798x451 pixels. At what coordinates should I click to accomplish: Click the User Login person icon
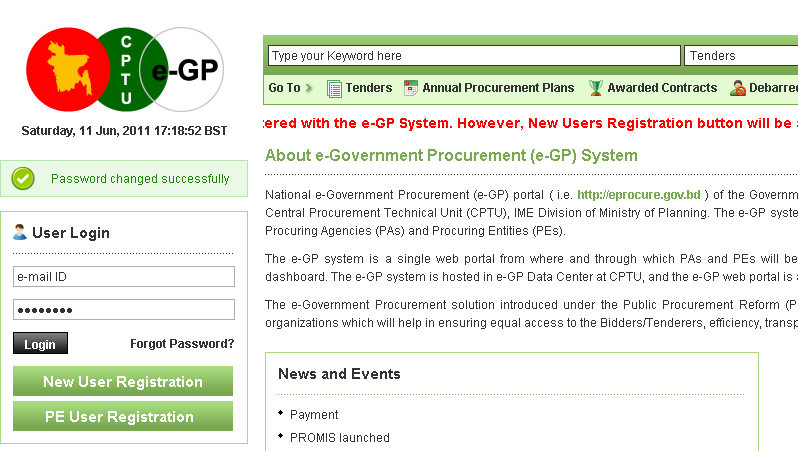[x=20, y=232]
